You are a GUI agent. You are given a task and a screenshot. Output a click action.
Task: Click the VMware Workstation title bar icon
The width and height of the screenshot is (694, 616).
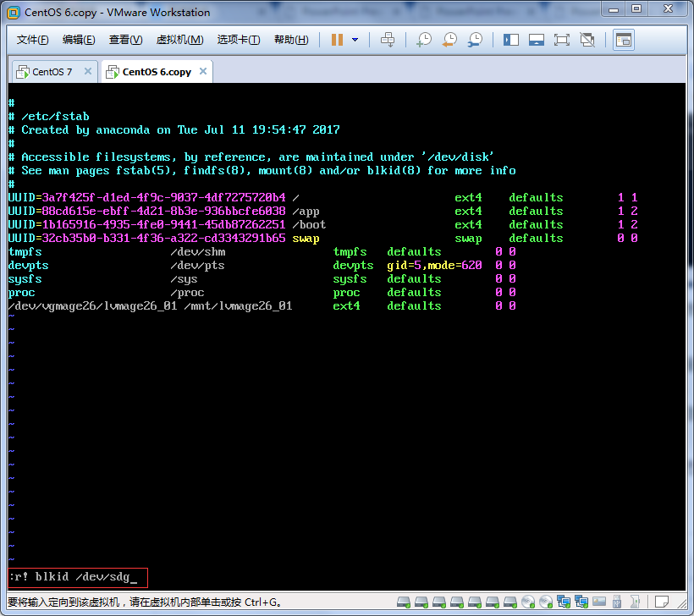[14, 13]
